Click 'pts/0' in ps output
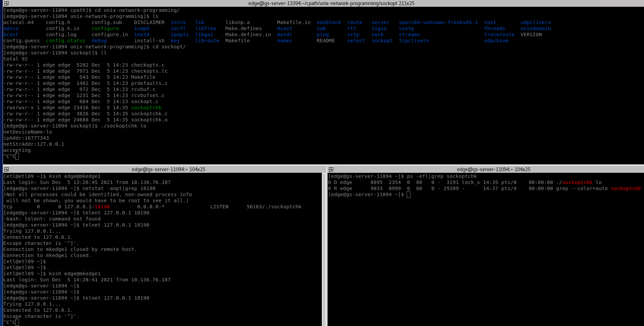 509,182
